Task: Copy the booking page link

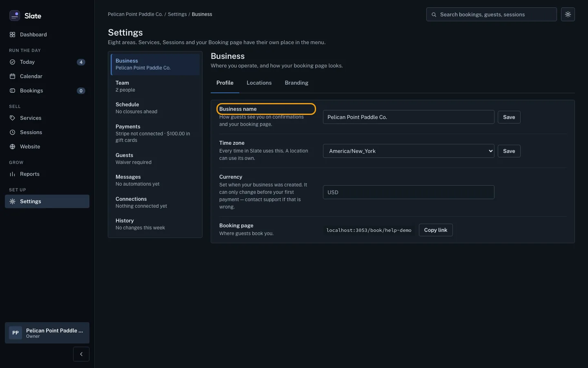Action: (436, 230)
